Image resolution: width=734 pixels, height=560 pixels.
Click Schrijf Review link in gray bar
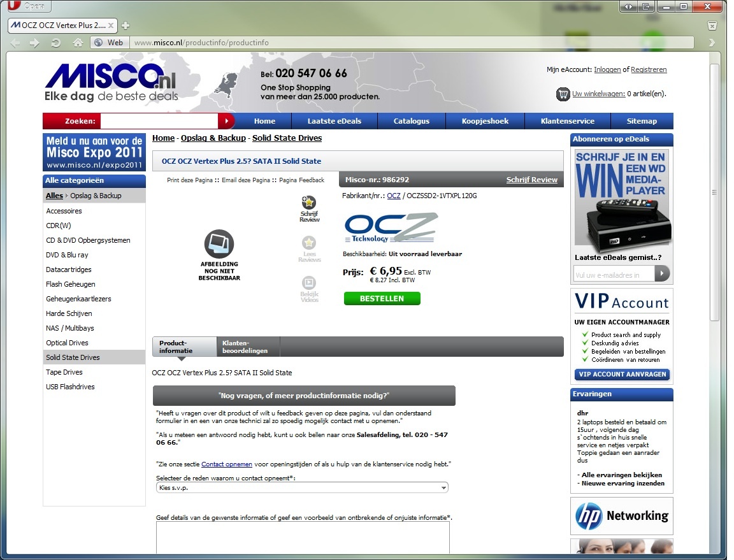pos(532,180)
